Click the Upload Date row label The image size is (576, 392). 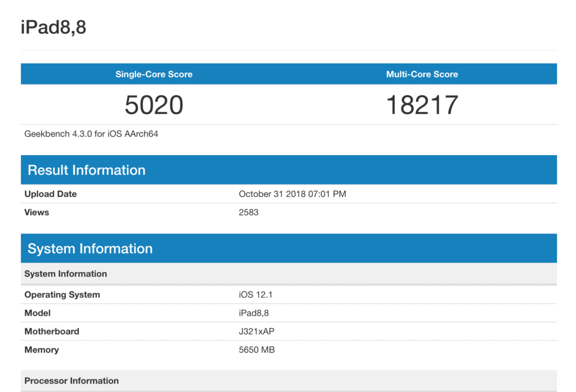pos(51,194)
